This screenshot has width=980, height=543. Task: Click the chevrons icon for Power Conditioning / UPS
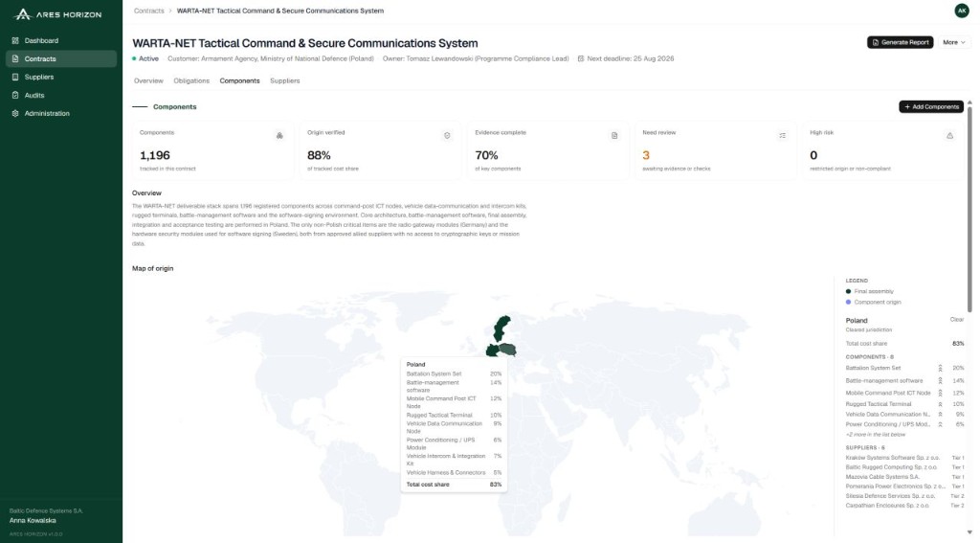(940, 425)
